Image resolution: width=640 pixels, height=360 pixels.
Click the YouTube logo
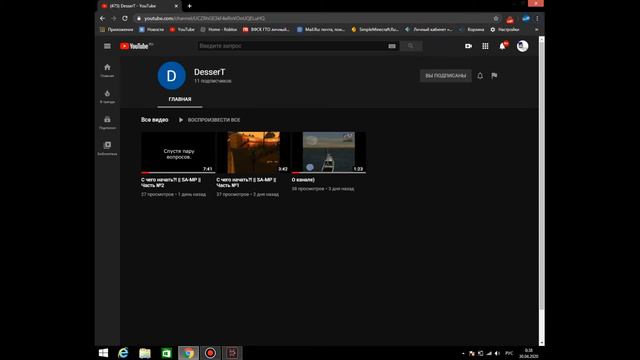(x=134, y=46)
